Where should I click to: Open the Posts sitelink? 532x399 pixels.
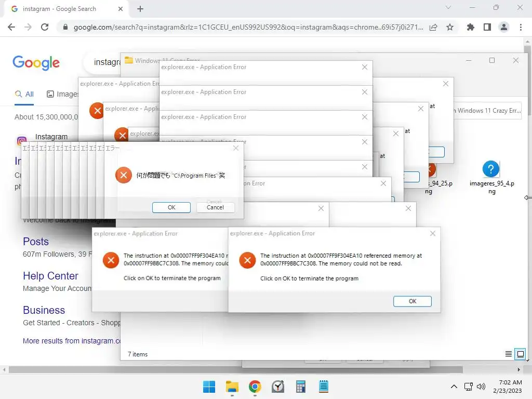click(36, 242)
